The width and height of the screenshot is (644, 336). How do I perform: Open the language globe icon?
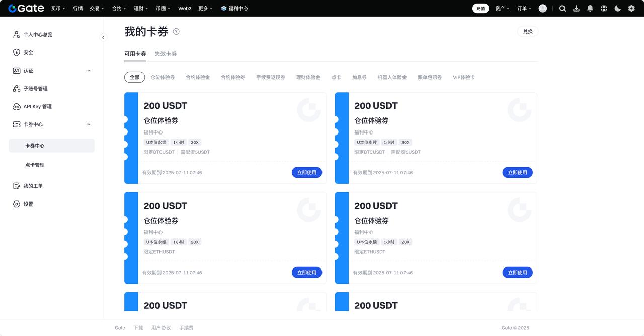(x=604, y=9)
